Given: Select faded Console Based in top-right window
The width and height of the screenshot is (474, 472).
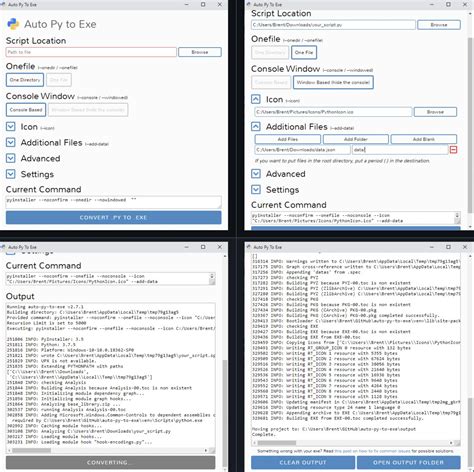Looking at the screenshot, I should click(x=271, y=82).
